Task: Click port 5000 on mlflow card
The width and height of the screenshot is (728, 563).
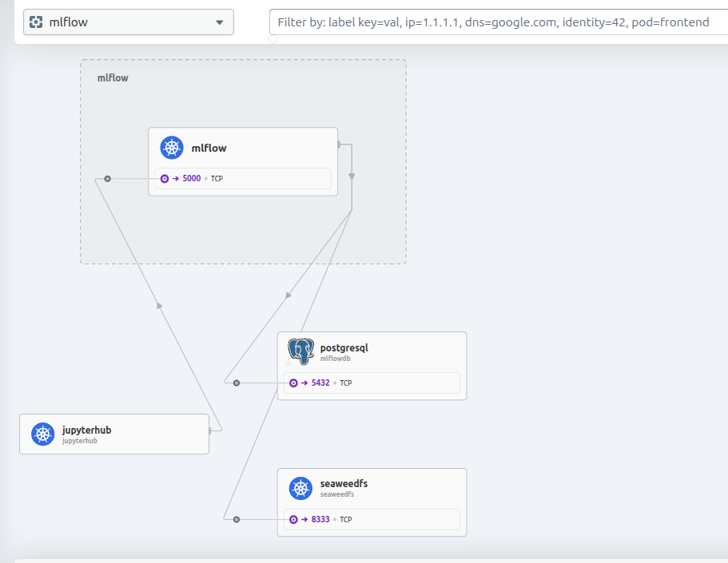Action: click(x=191, y=178)
